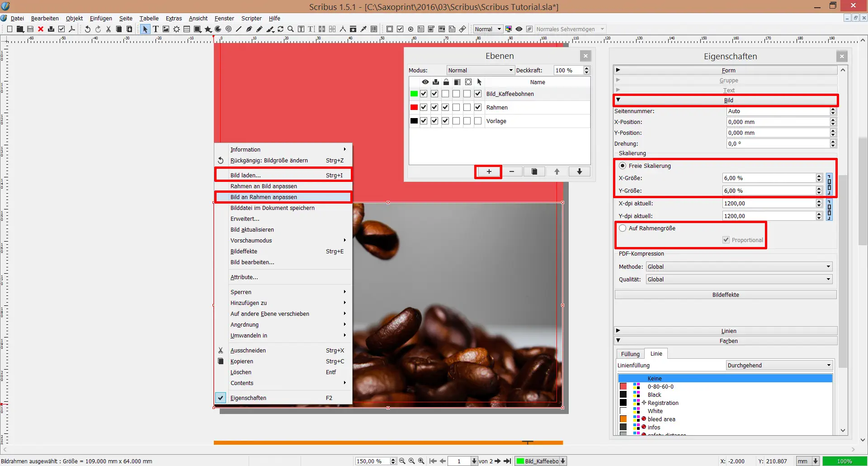Select the Measurements tool
Screen dimensions: 868x466
click(343, 29)
